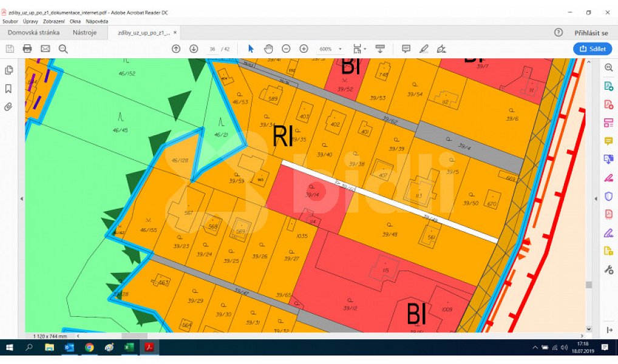Zoom out with the minus button
The height and width of the screenshot is (364, 618).
click(286, 49)
